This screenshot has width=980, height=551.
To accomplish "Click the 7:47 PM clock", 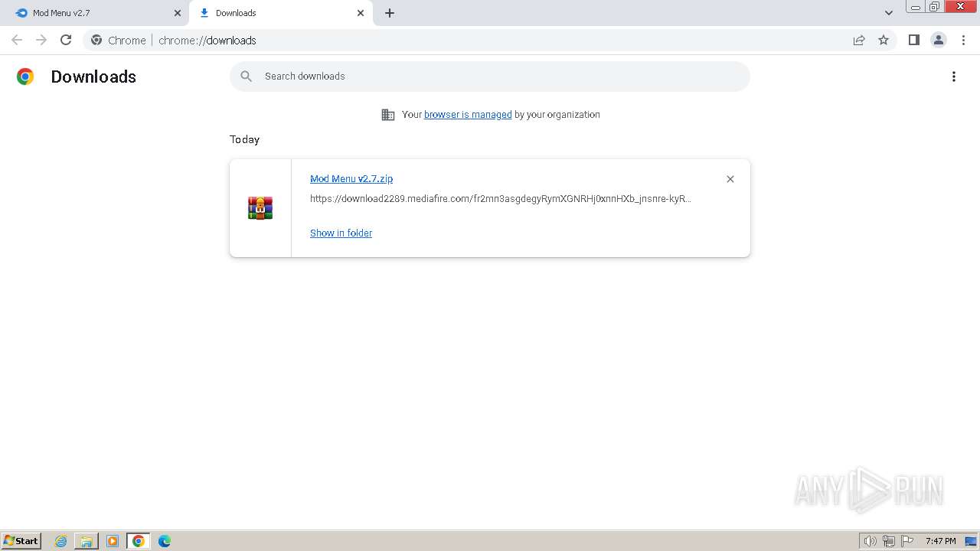I will (x=940, y=541).
